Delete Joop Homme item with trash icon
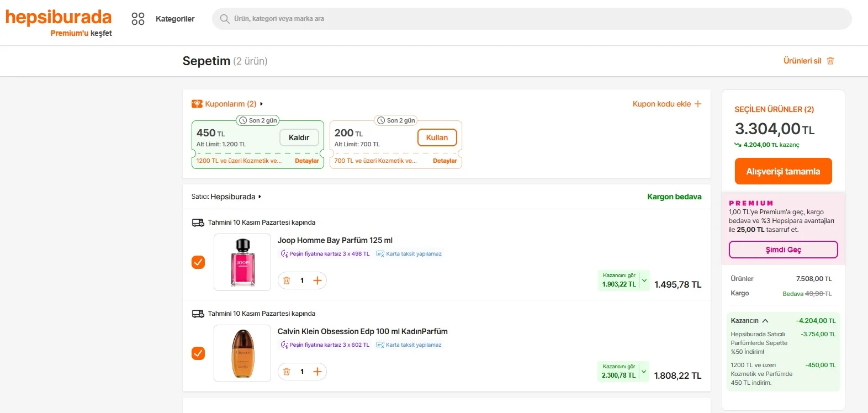Screen dimensions: 868x413 287,280
